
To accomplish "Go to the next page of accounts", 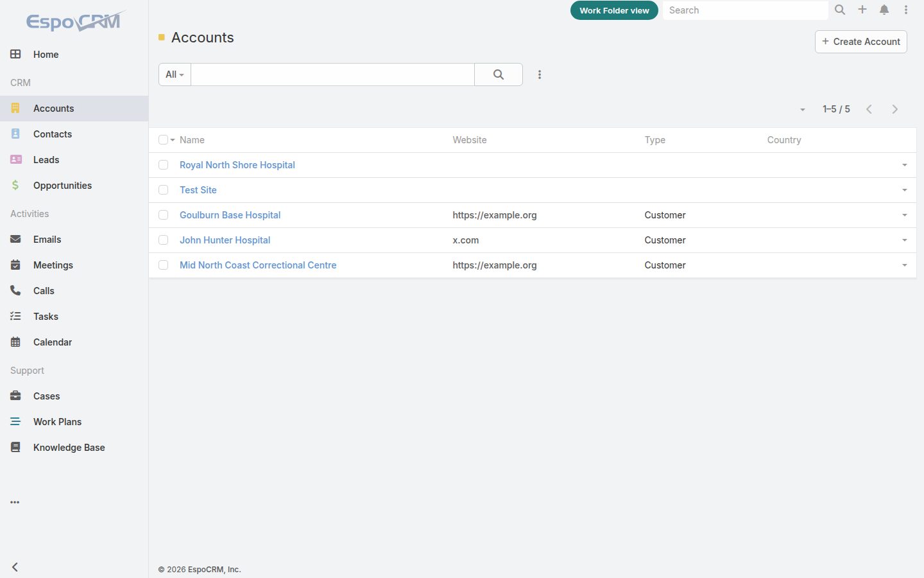I will pyautogui.click(x=895, y=109).
